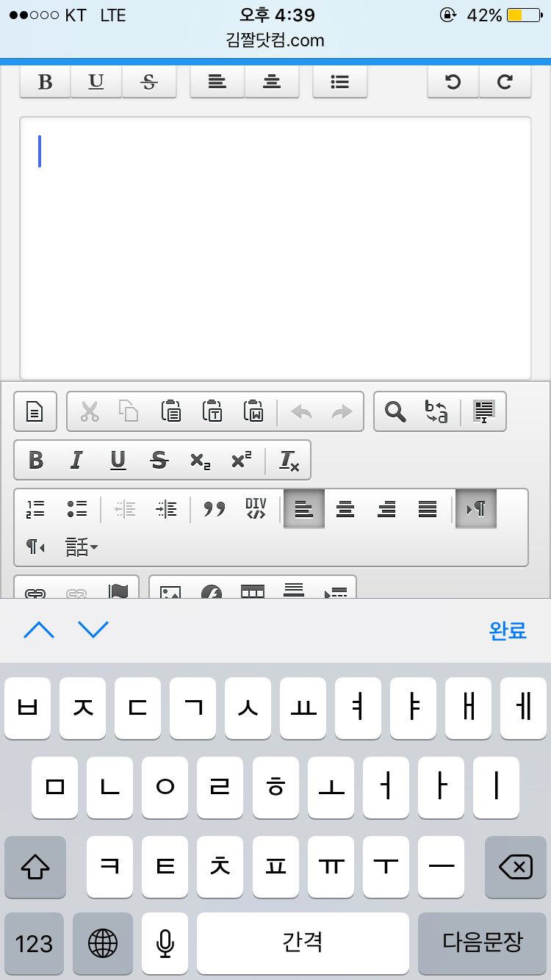Image resolution: width=551 pixels, height=980 pixels.
Task: Click the Find magnifier icon
Action: pos(395,411)
